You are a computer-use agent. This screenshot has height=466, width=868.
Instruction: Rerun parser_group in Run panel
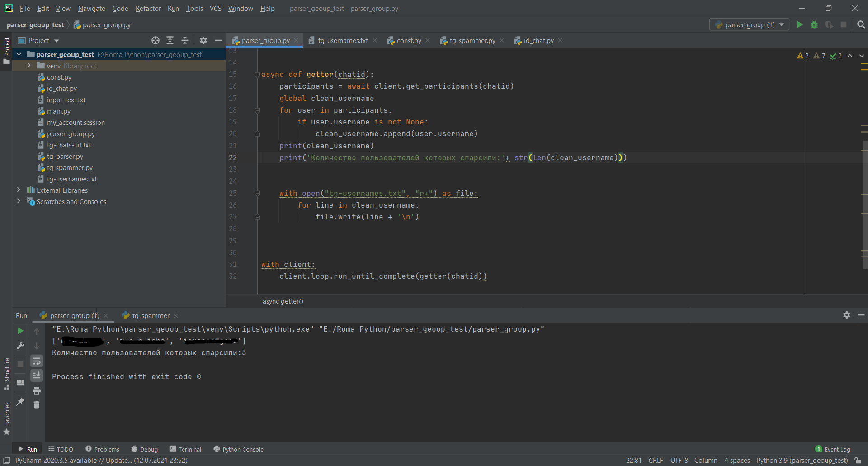(20, 331)
